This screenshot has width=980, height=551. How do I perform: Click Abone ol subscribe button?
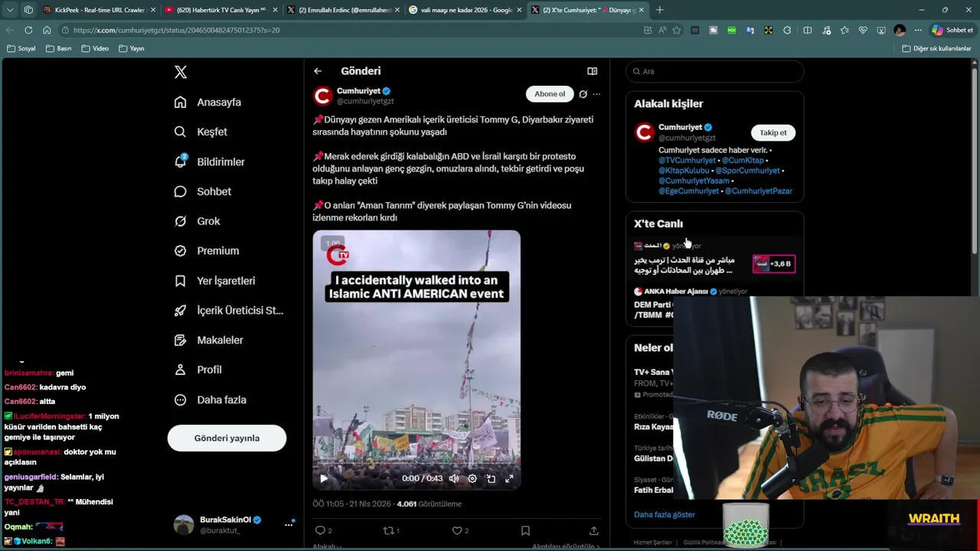(550, 94)
